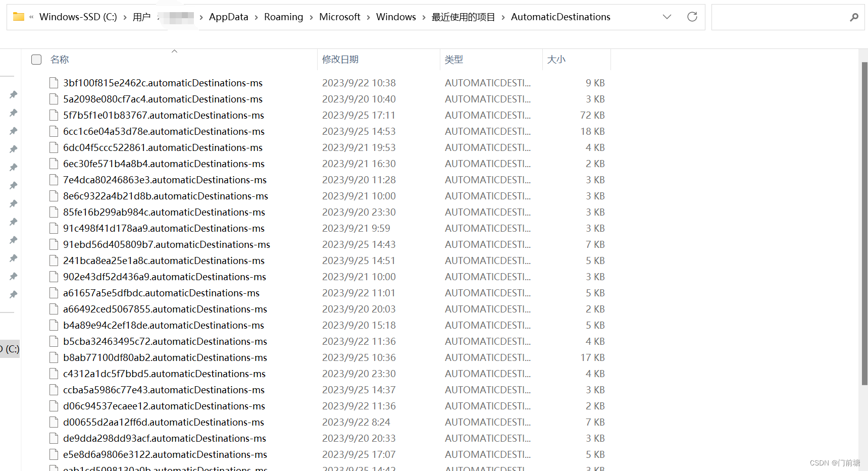868x471 pixels.
Task: Click the file icon of de9dda298dd93acf
Action: pos(54,438)
